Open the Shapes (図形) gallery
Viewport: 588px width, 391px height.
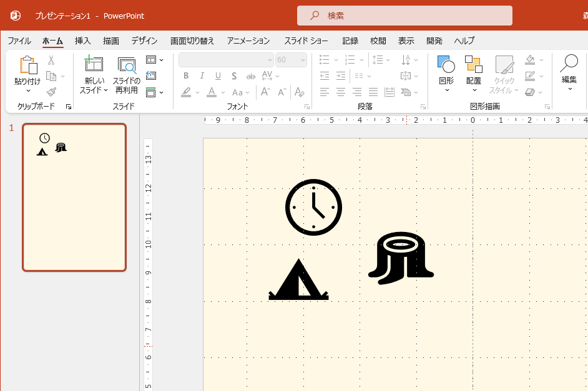pos(446,74)
